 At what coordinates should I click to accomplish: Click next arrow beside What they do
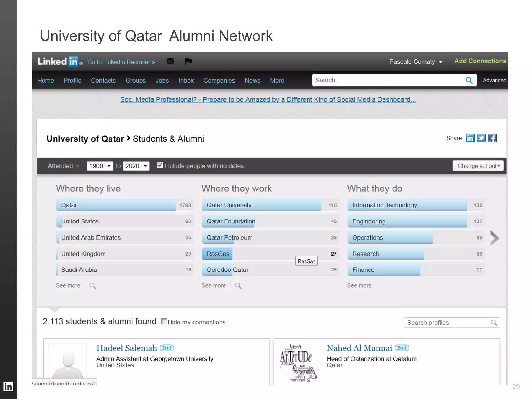[x=495, y=238]
